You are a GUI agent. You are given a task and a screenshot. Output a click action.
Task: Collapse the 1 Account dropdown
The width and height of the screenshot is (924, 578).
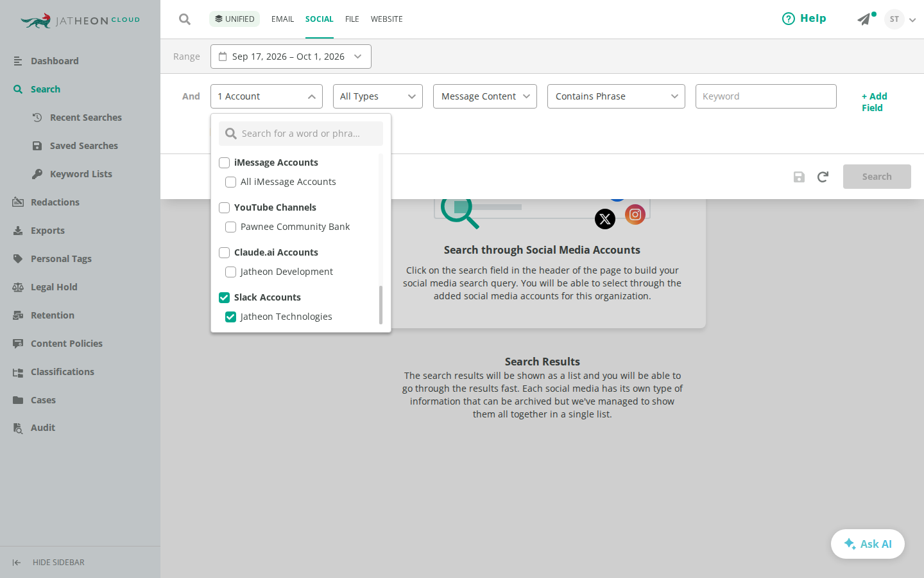coord(266,96)
